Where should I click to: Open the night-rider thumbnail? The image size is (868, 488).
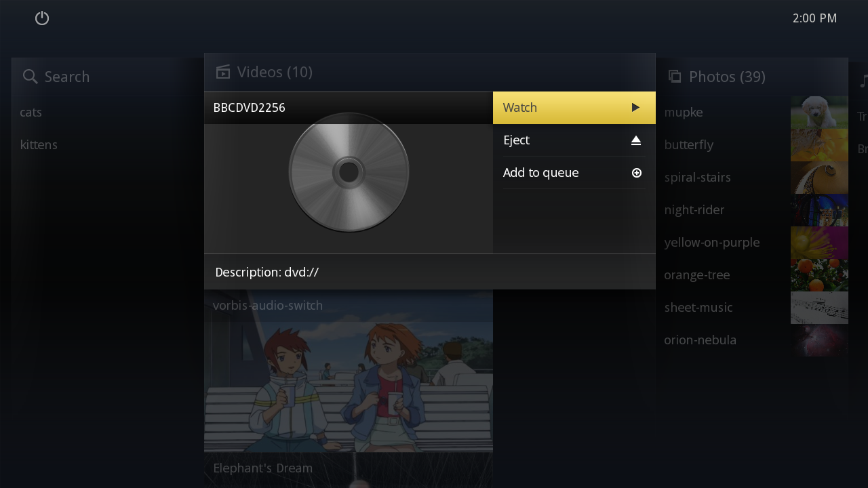pyautogui.click(x=819, y=210)
